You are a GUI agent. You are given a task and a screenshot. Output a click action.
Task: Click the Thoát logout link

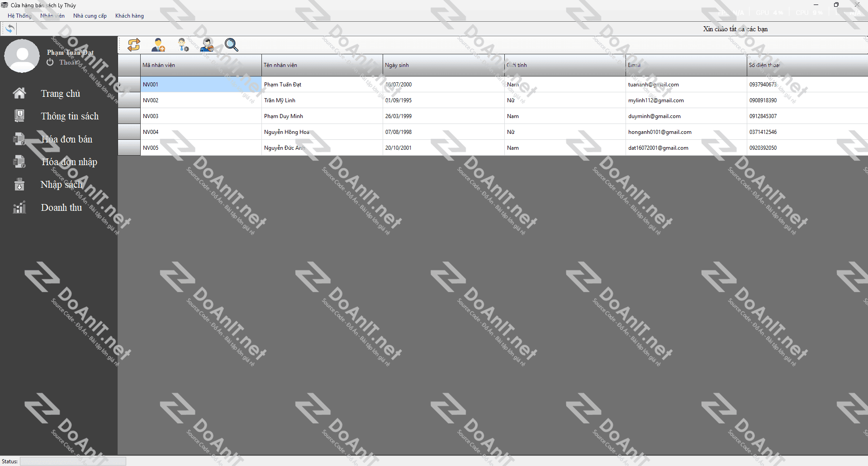pos(69,62)
